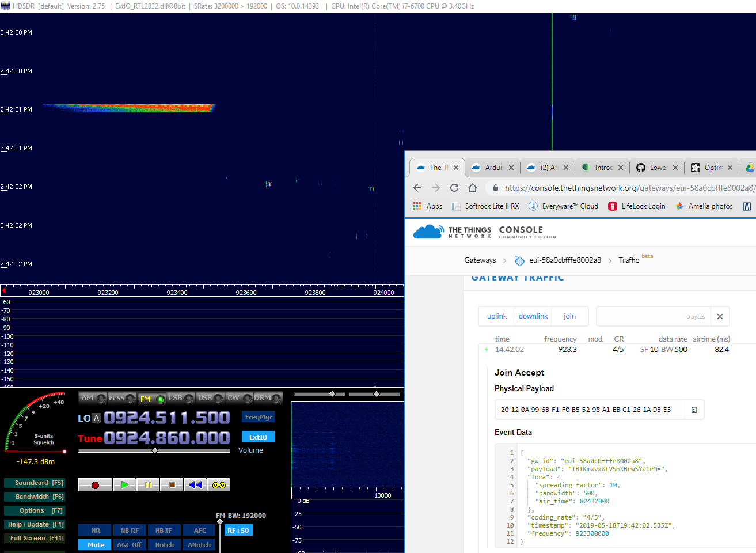
Task: Click the Chrome home icon
Action: [473, 188]
